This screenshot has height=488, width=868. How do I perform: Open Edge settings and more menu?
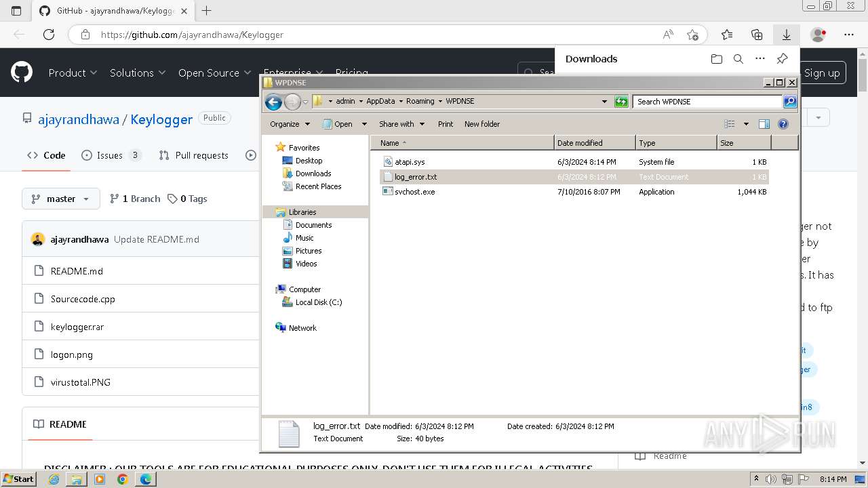pos(849,35)
